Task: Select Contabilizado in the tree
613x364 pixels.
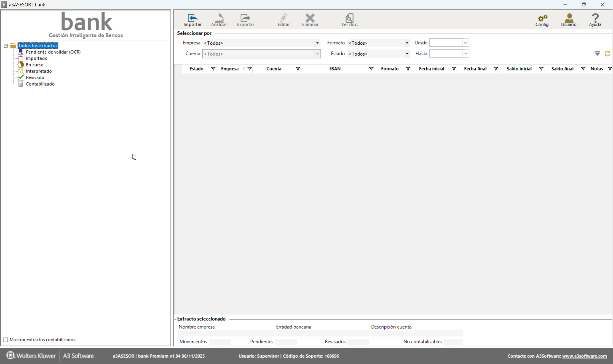Action: [40, 84]
